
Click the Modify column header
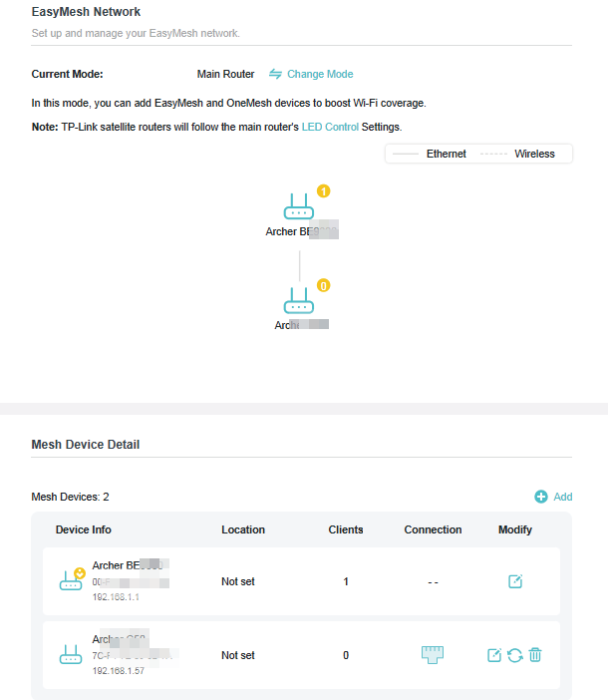(x=515, y=529)
